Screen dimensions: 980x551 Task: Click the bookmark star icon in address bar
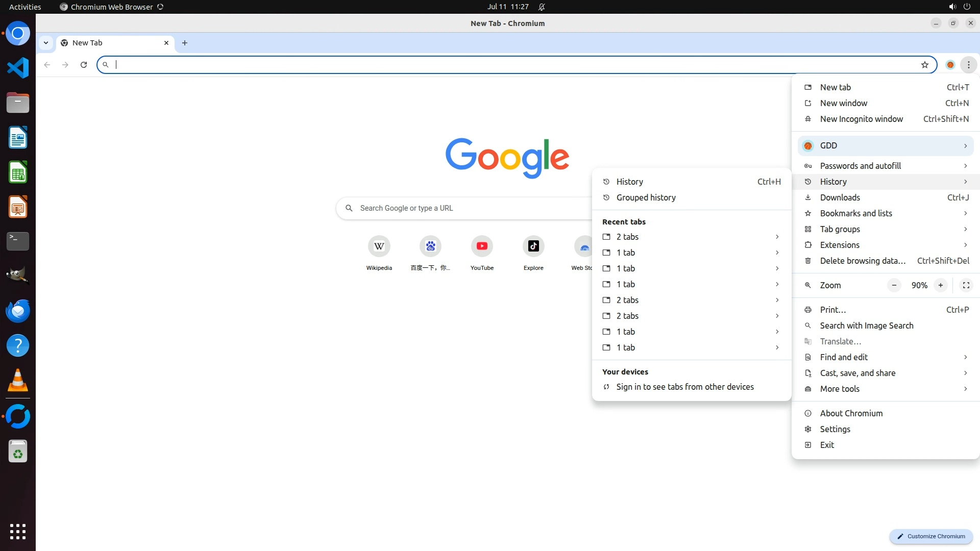coord(924,65)
